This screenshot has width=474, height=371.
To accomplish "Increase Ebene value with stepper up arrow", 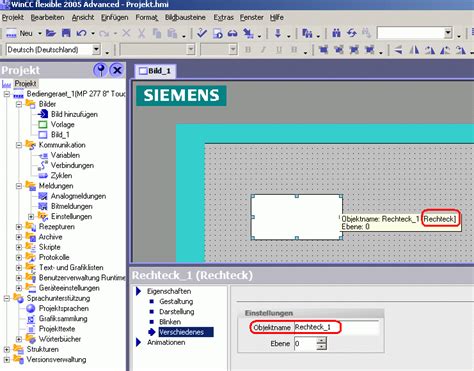I will tap(321, 340).
